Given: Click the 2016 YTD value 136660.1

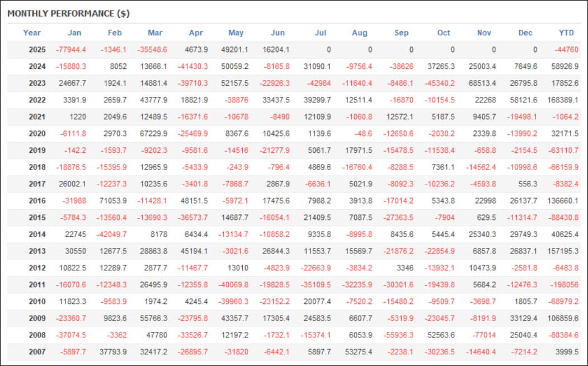Looking at the screenshot, I should point(563,201).
